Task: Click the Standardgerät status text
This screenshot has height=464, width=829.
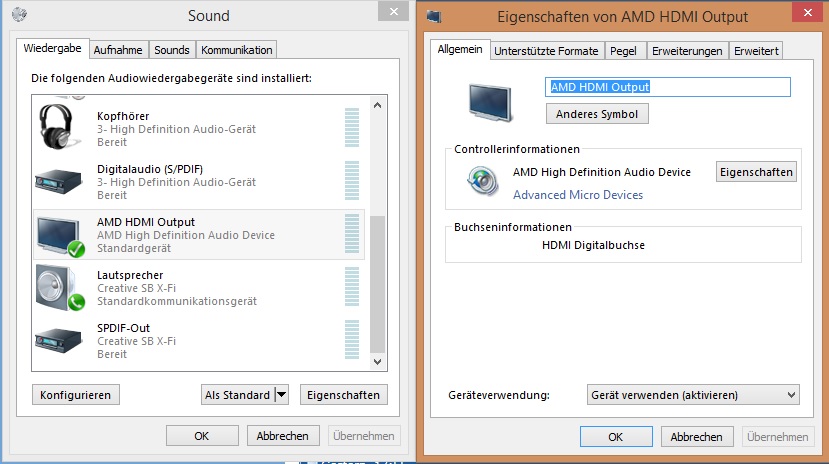Action: coord(134,248)
